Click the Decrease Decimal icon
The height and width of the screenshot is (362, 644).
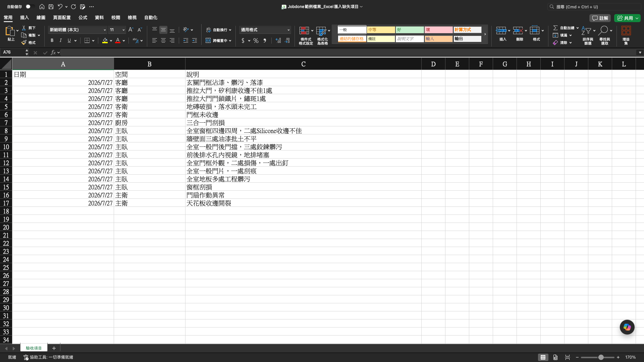point(287,41)
